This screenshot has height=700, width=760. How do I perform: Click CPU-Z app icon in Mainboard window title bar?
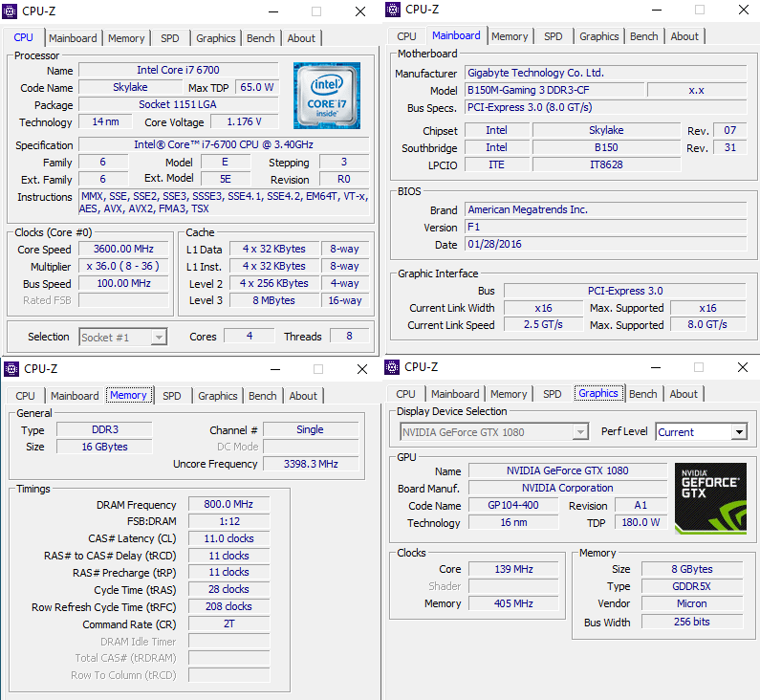(393, 10)
